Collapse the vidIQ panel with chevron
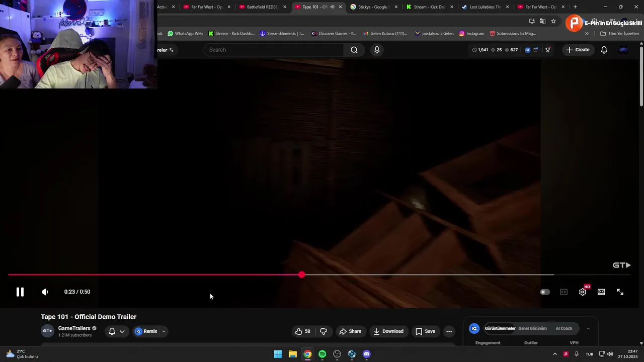The height and width of the screenshot is (362, 644). (x=588, y=328)
